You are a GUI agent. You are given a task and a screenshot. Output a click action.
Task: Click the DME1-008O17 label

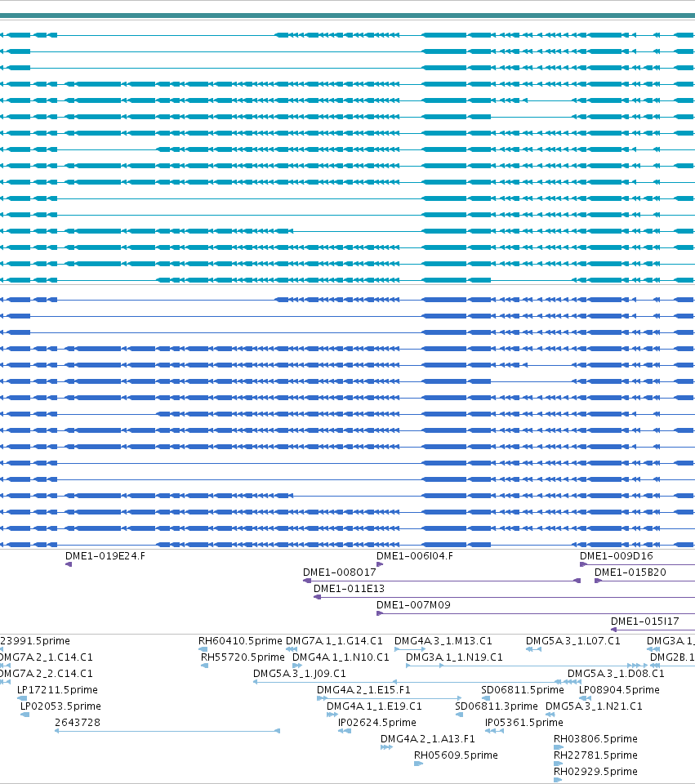339,572
